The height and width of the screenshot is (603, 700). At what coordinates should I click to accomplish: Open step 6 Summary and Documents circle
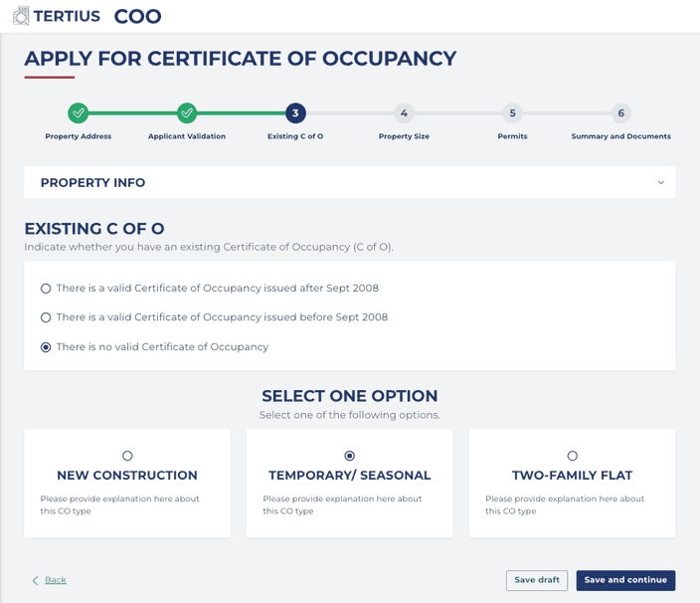[620, 113]
